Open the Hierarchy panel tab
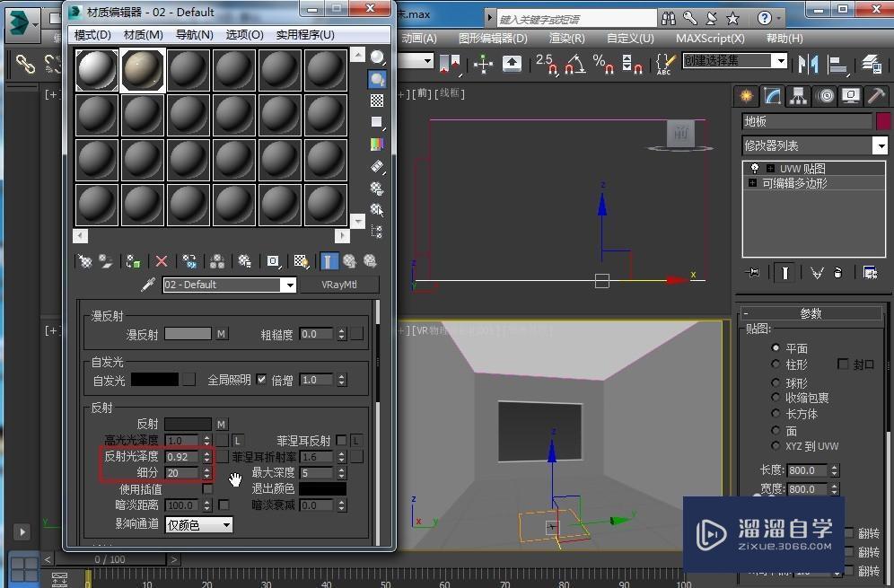 coord(798,96)
